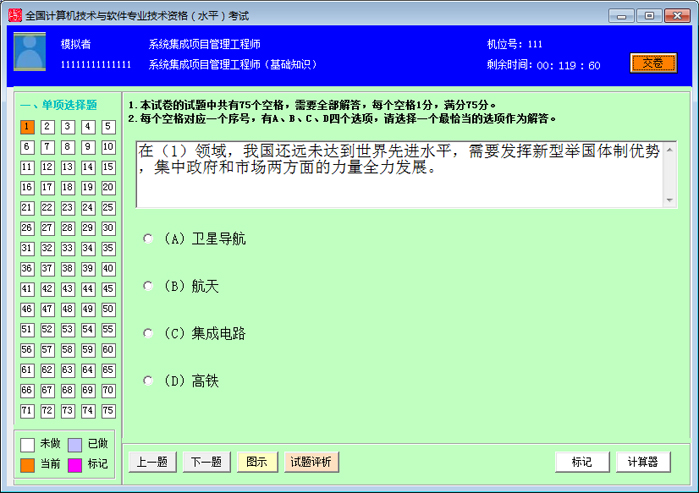Open the 图示 illustration button

point(257,462)
